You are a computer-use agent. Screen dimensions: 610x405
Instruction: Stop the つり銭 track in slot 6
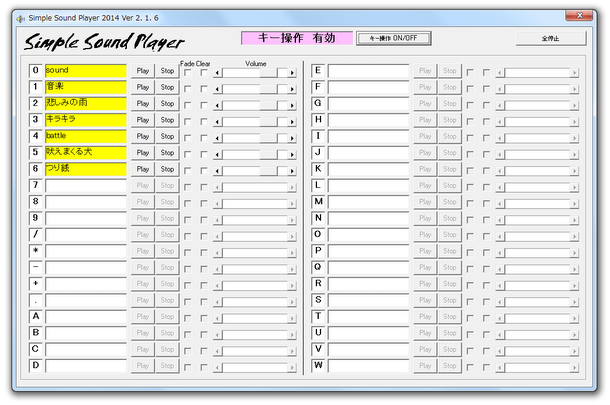point(167,169)
